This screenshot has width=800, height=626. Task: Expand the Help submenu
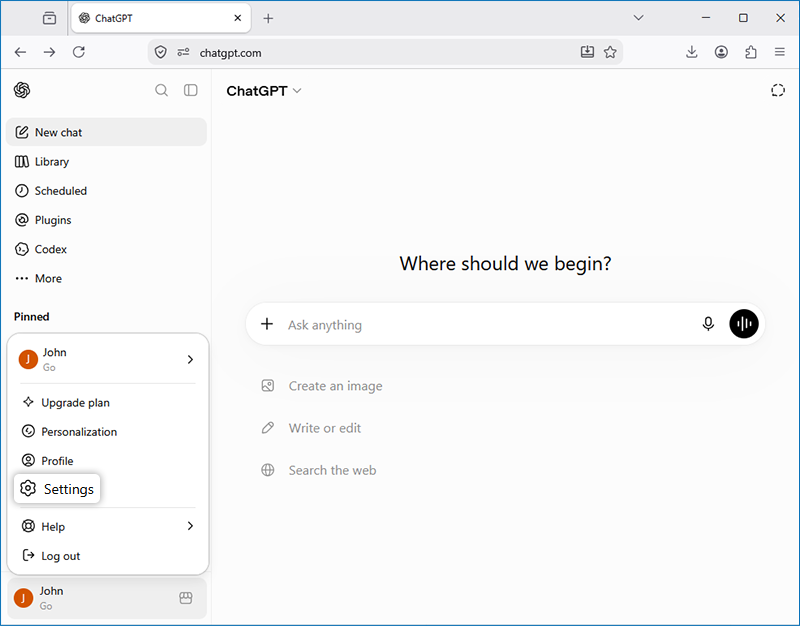(108, 526)
